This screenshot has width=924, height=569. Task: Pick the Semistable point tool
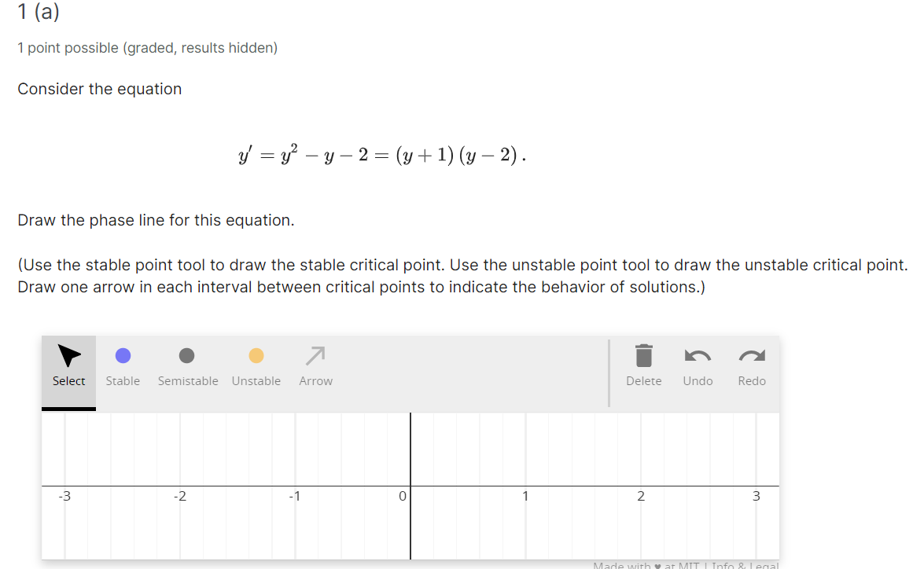(x=187, y=366)
